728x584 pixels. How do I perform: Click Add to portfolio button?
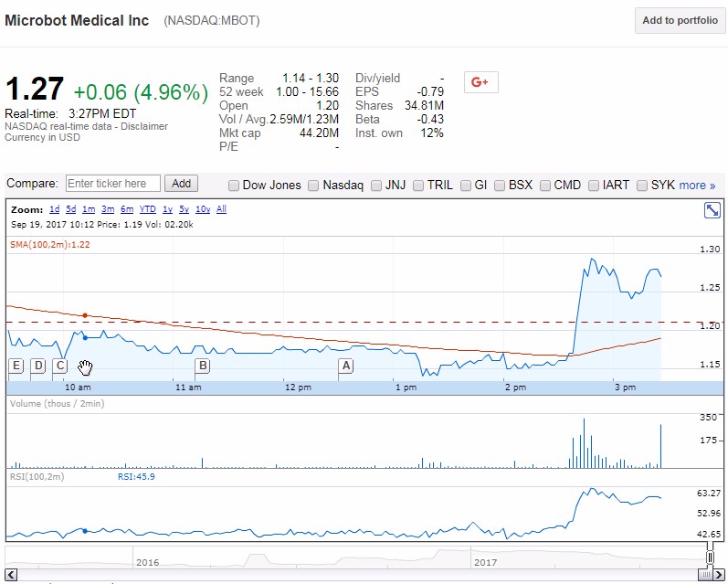tap(680, 20)
